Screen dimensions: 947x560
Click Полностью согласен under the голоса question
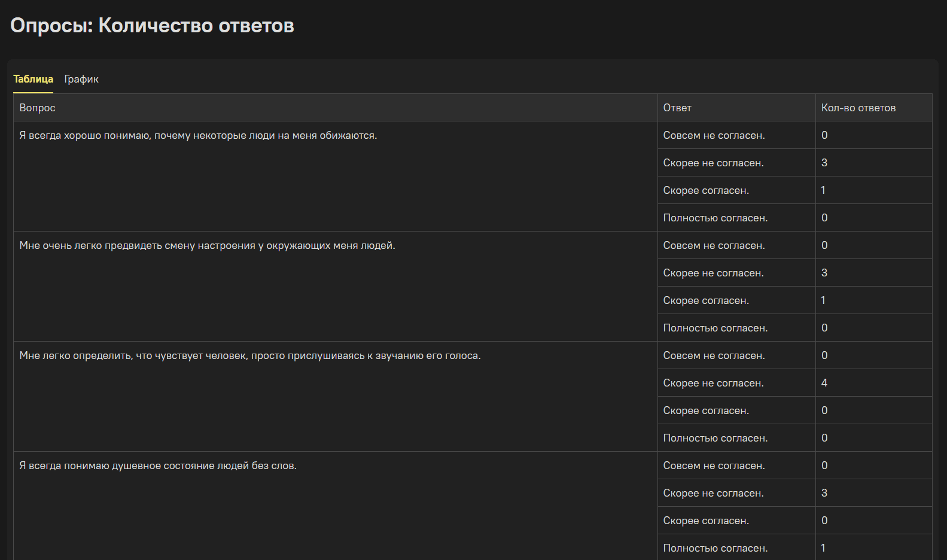click(715, 438)
